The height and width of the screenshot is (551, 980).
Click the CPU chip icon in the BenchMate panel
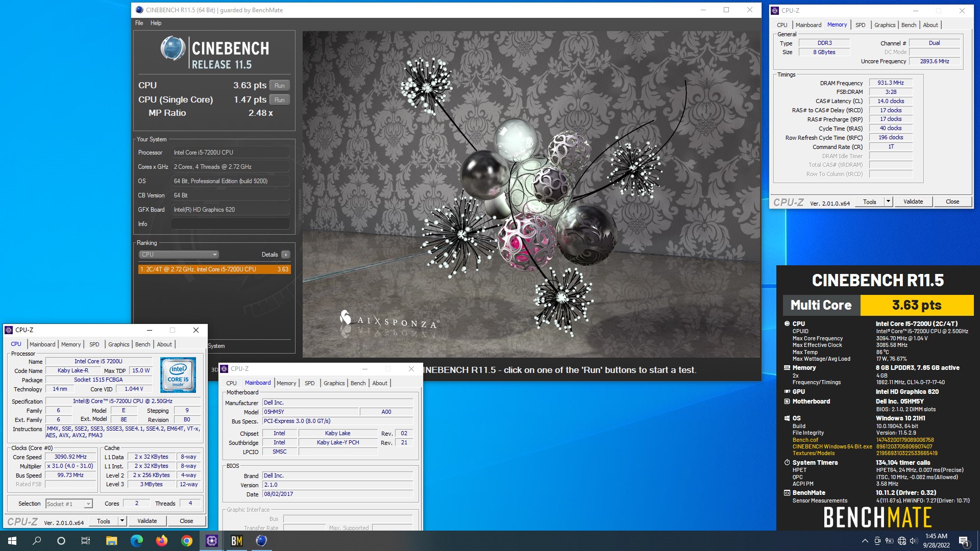pyautogui.click(x=787, y=324)
